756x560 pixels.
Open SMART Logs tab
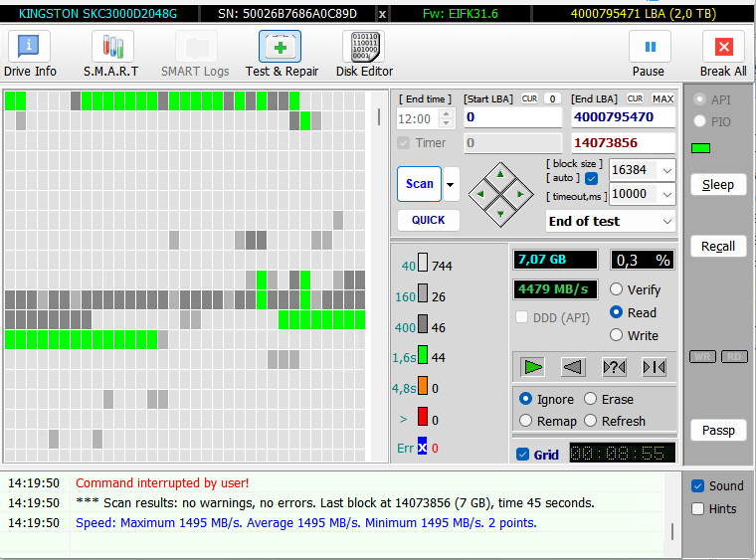195,54
